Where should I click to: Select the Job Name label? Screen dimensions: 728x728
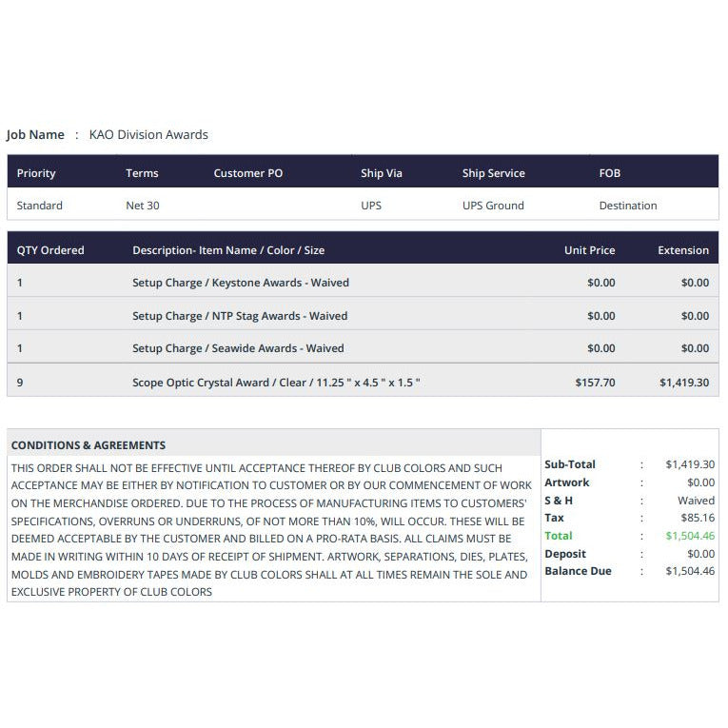[x=35, y=134]
